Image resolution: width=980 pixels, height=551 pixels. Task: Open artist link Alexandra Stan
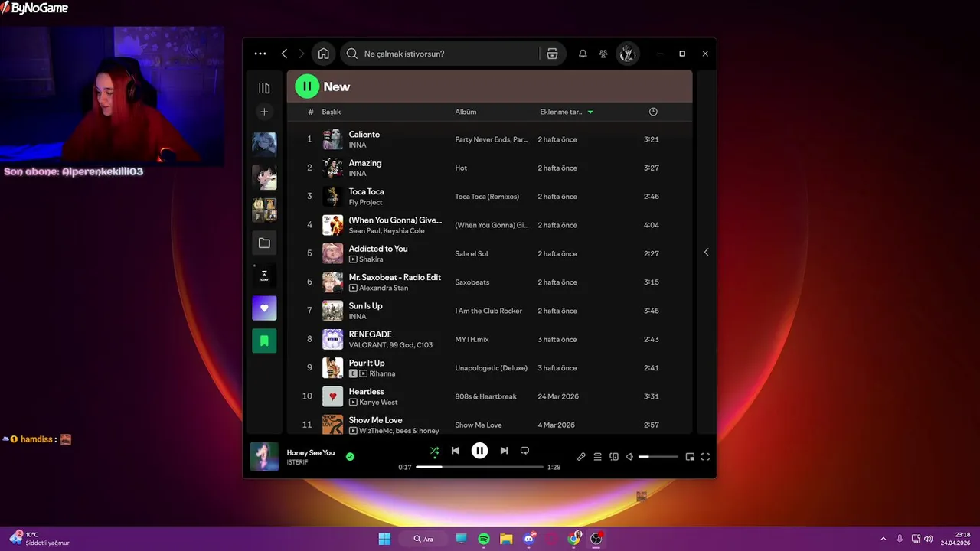click(384, 288)
